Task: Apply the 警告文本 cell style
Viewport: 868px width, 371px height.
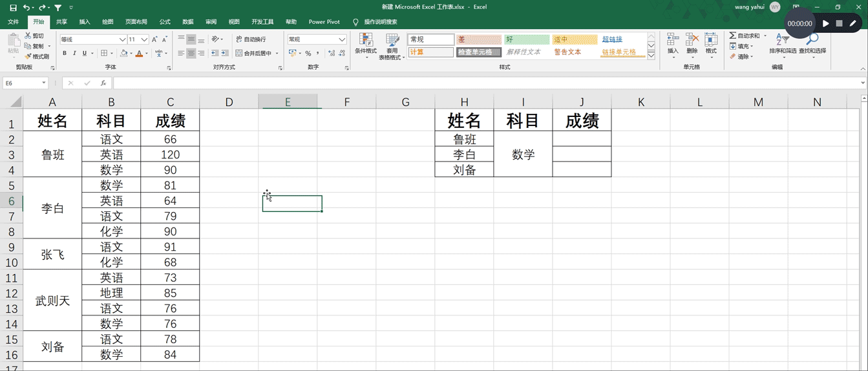Action: tap(575, 52)
